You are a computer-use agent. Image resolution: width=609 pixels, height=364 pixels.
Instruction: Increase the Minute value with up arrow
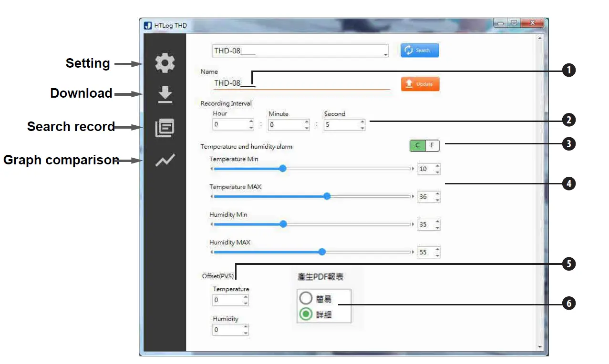click(307, 122)
